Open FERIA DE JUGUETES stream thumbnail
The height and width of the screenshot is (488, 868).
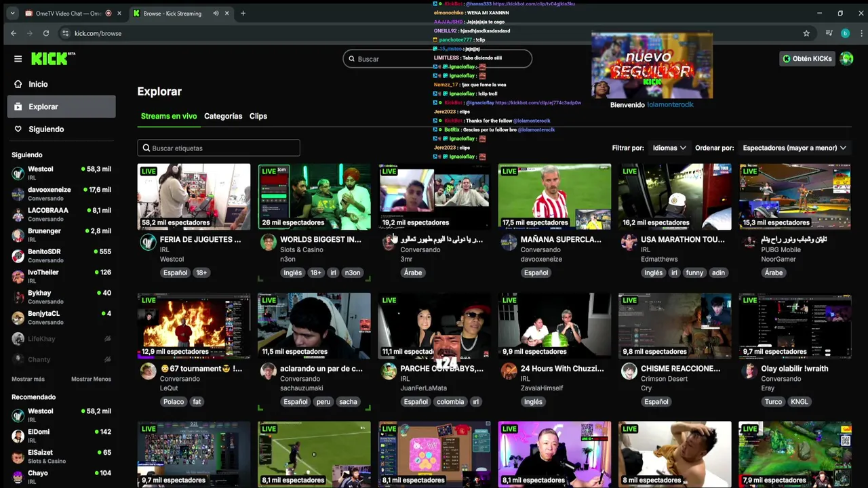194,197
